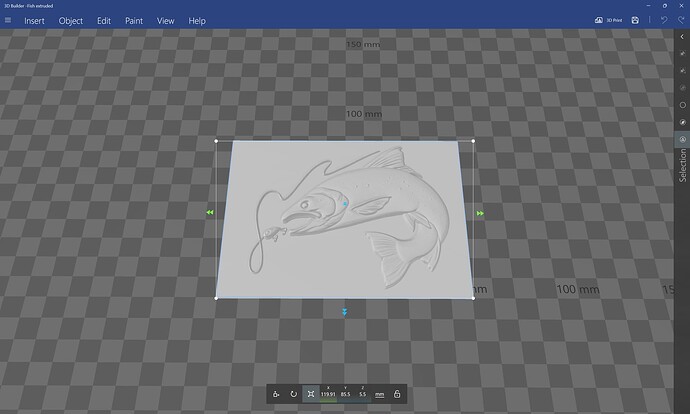Click the hollow circle icon in the sidebar
This screenshot has height=414, width=690.
[x=683, y=105]
